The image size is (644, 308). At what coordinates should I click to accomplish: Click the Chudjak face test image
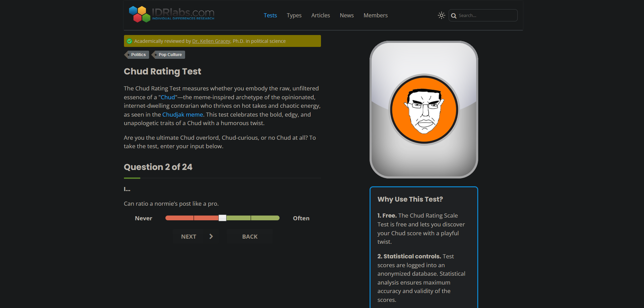click(424, 109)
